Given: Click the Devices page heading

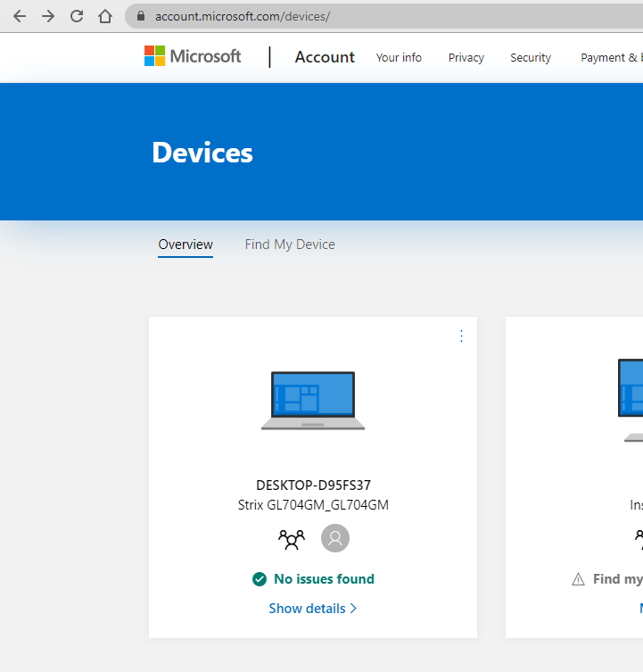Looking at the screenshot, I should [x=202, y=153].
